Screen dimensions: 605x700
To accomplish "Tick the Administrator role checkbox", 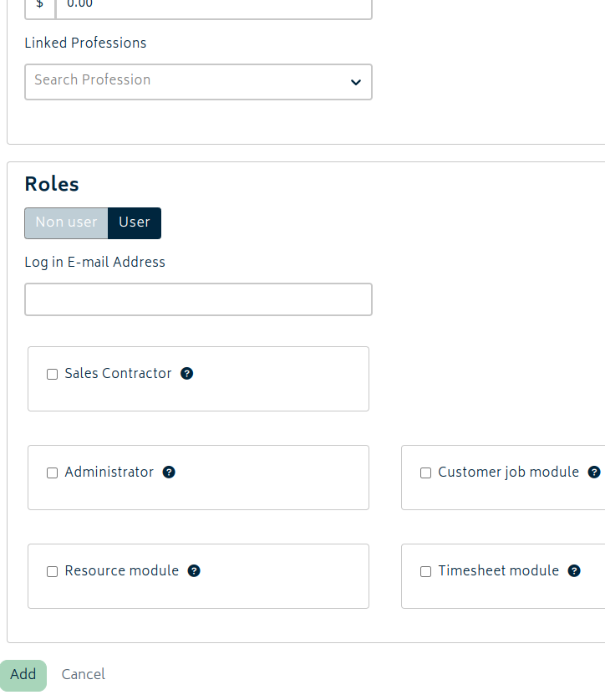I will pyautogui.click(x=52, y=473).
